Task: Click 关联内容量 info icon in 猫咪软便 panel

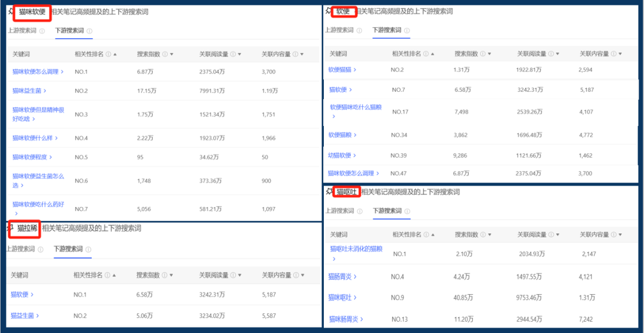Action: 296,54
